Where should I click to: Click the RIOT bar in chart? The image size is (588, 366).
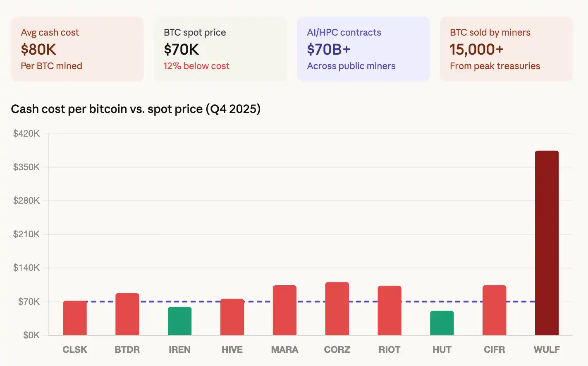[389, 311]
